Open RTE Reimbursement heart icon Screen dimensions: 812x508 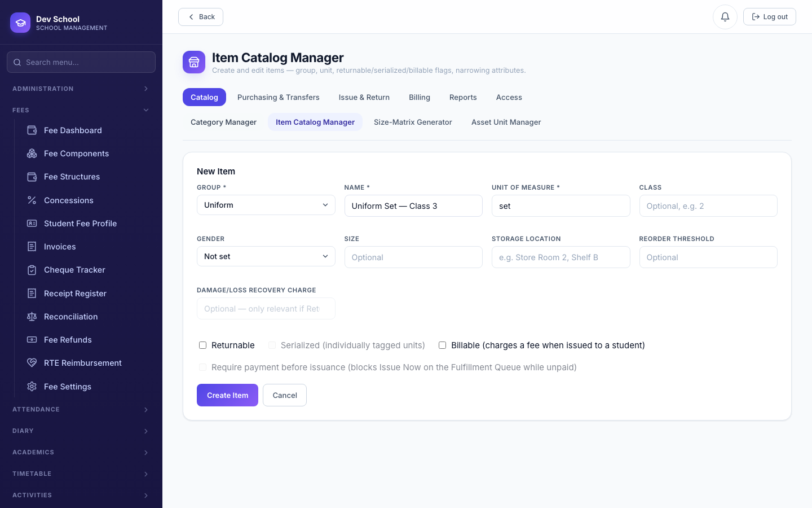point(32,363)
